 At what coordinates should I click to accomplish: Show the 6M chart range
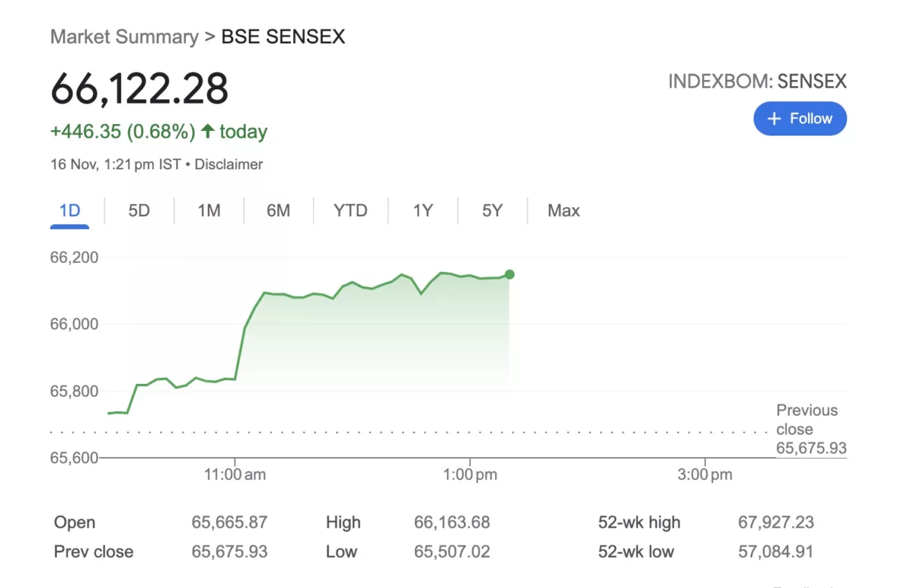point(278,211)
